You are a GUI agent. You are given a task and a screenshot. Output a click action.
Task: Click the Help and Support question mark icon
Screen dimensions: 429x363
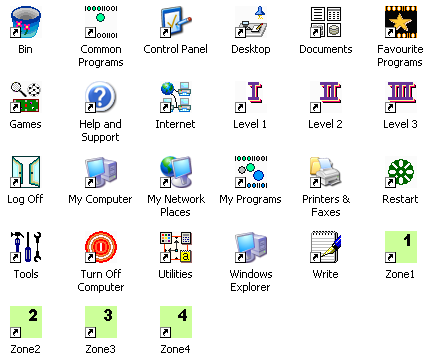pyautogui.click(x=101, y=97)
